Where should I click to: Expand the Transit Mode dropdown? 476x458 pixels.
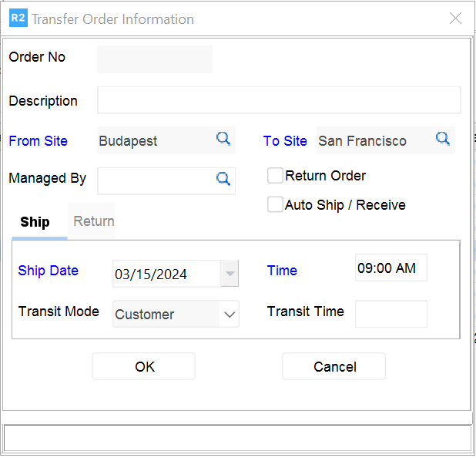230,315
